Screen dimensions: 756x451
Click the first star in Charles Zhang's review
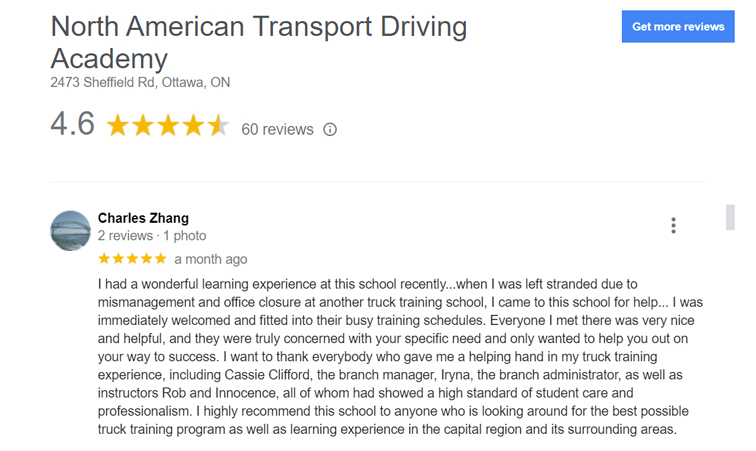point(105,259)
